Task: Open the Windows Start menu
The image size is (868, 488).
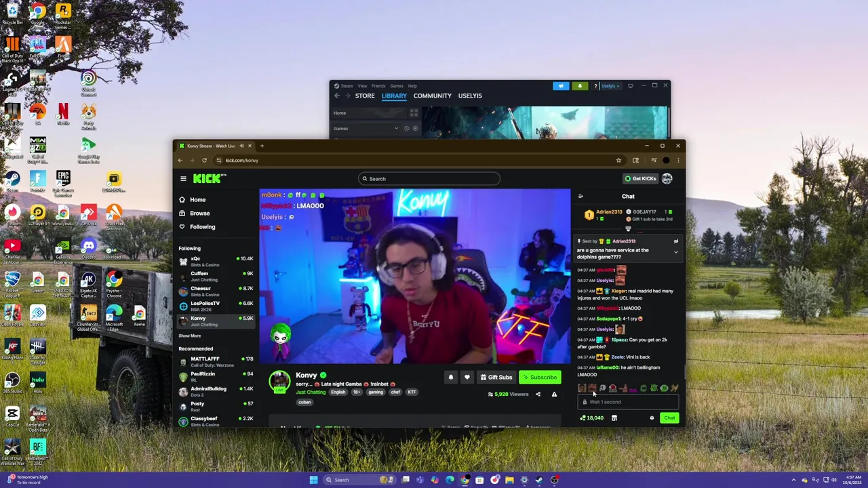Action: [313, 480]
